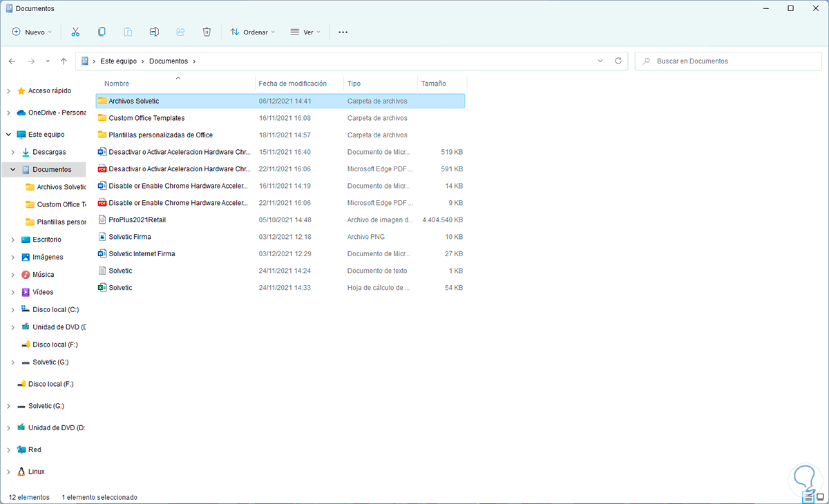Viewport: 829px width, 504px height.
Task: Select the Solvetic Firma file name
Action: coord(130,237)
